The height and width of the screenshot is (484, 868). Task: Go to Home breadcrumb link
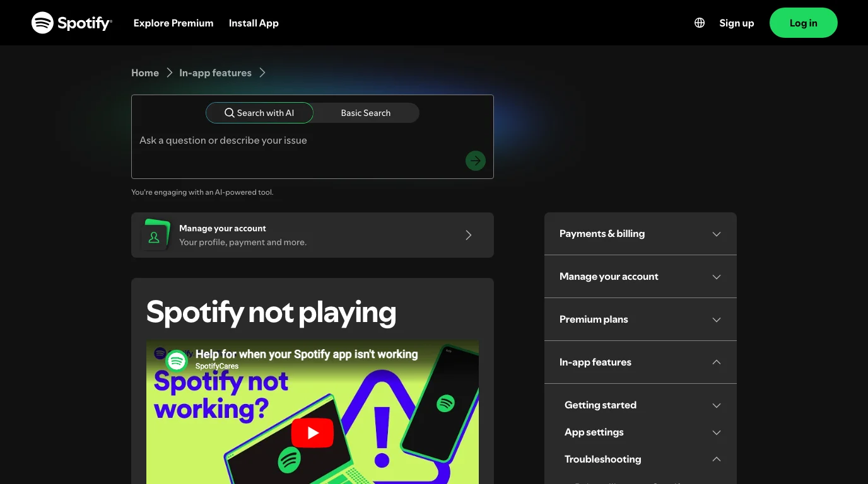[145, 73]
